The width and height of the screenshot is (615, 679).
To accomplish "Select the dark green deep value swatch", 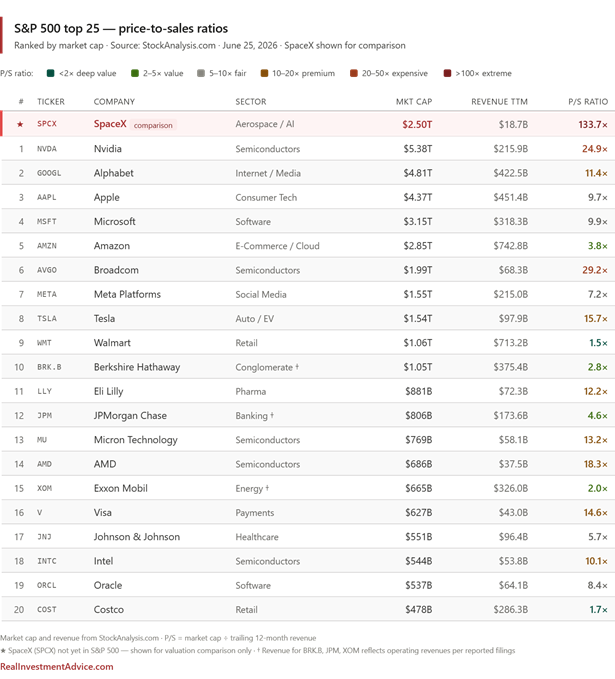I will [x=50, y=73].
